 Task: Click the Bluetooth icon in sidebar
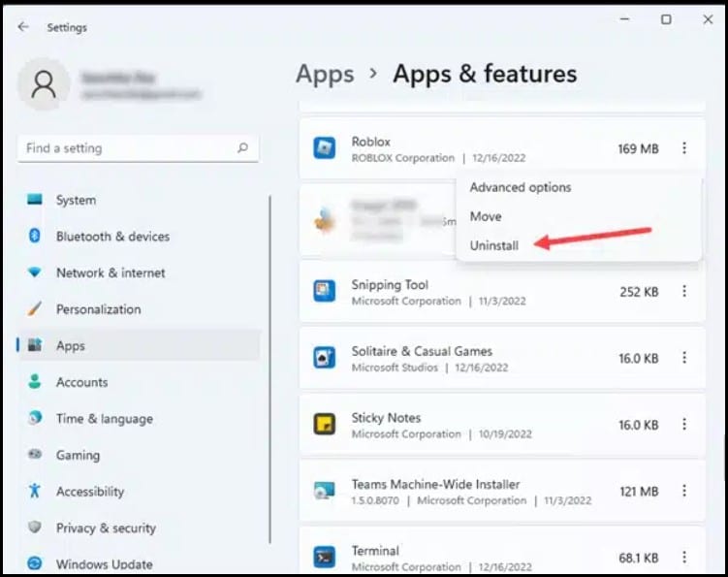pyautogui.click(x=34, y=236)
